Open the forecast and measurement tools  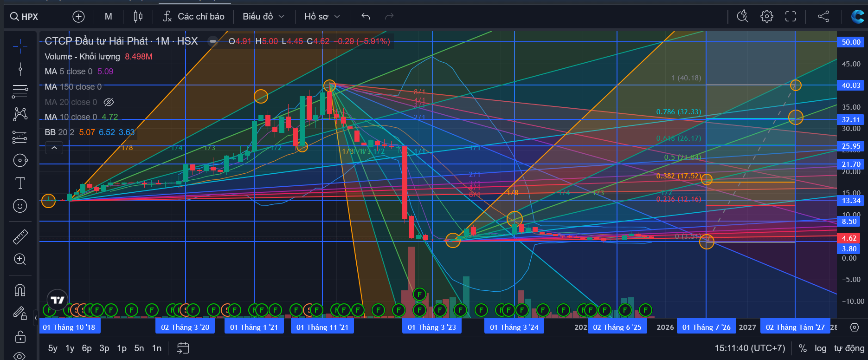click(20, 137)
